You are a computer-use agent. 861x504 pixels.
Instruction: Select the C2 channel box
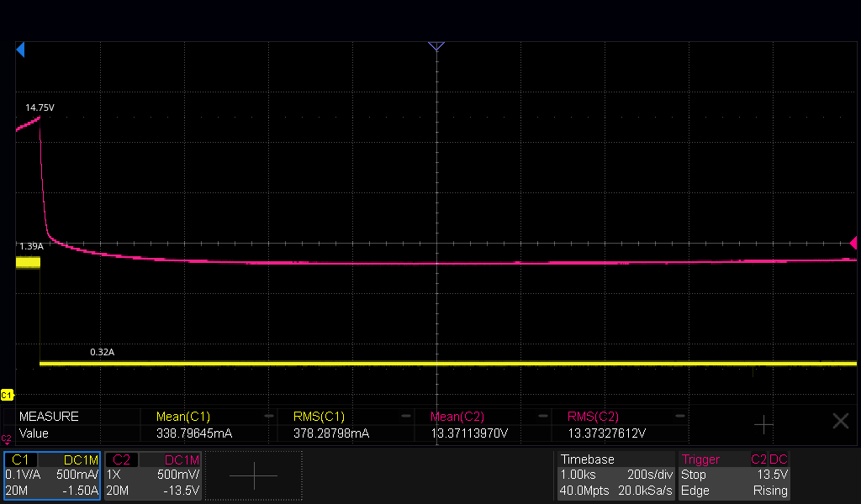tap(153, 475)
